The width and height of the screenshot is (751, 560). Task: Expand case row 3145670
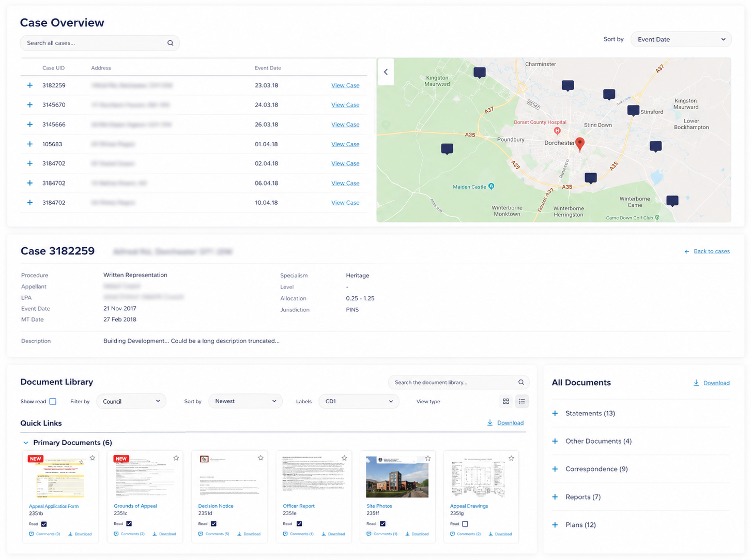pos(30,105)
